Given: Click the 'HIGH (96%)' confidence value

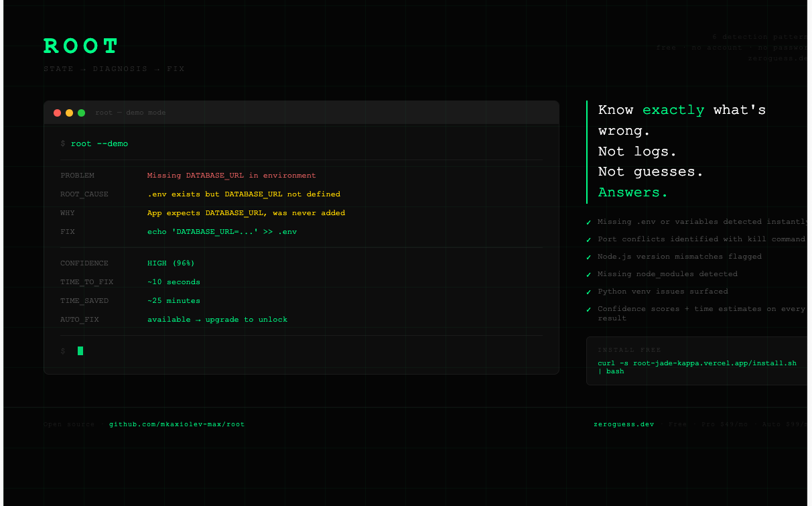Looking at the screenshot, I should 172,263.
